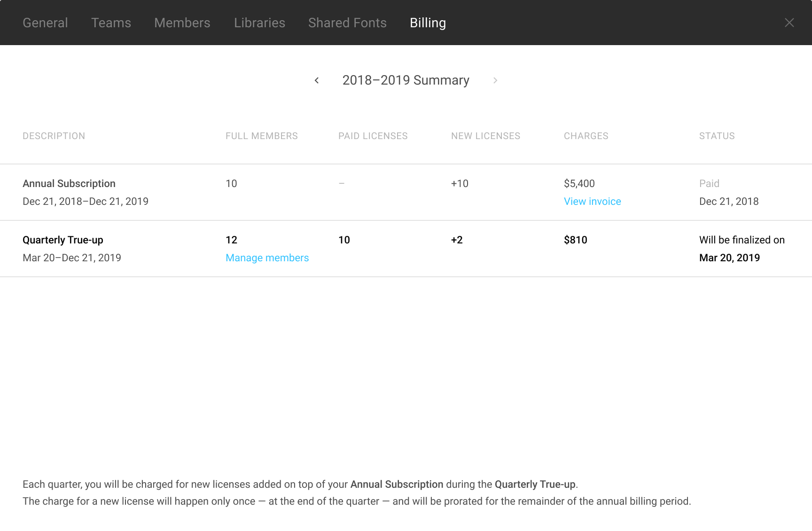Click the $810 charge amount

tap(576, 240)
